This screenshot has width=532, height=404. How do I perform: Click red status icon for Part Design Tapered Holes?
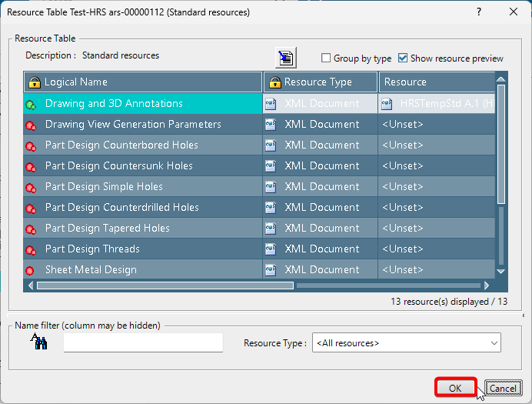pos(31,230)
